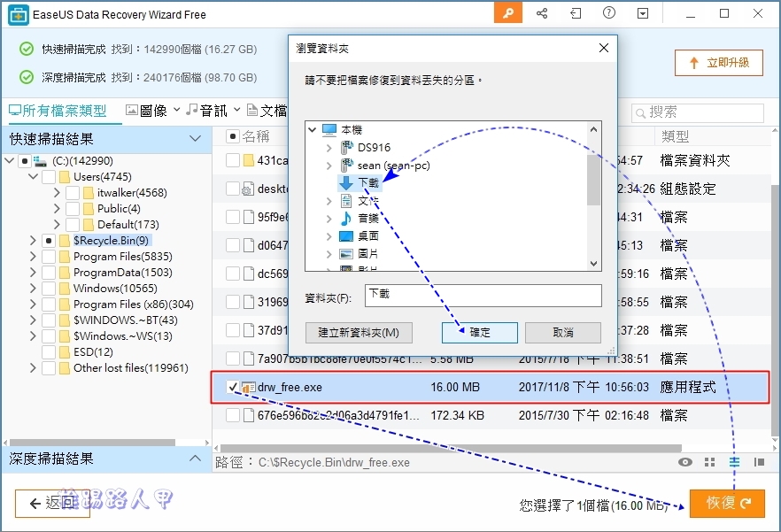This screenshot has height=532, width=781.
Task: Collapse the (C:)(142990) tree node
Action: point(9,160)
